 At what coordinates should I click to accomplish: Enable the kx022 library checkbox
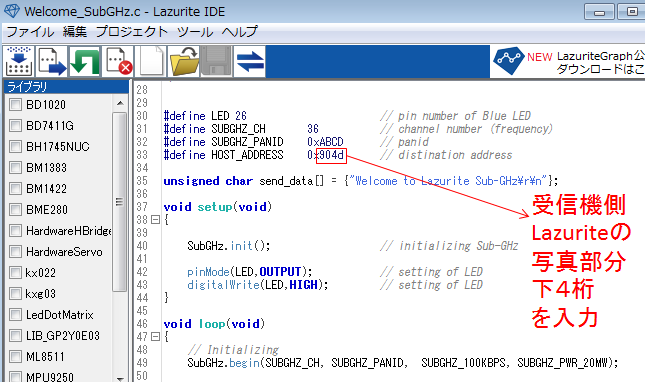[15, 272]
